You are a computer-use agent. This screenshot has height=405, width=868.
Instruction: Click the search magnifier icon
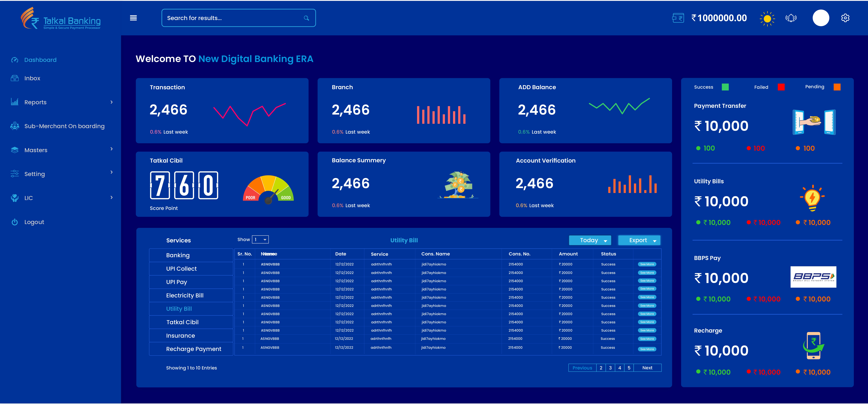306,18
